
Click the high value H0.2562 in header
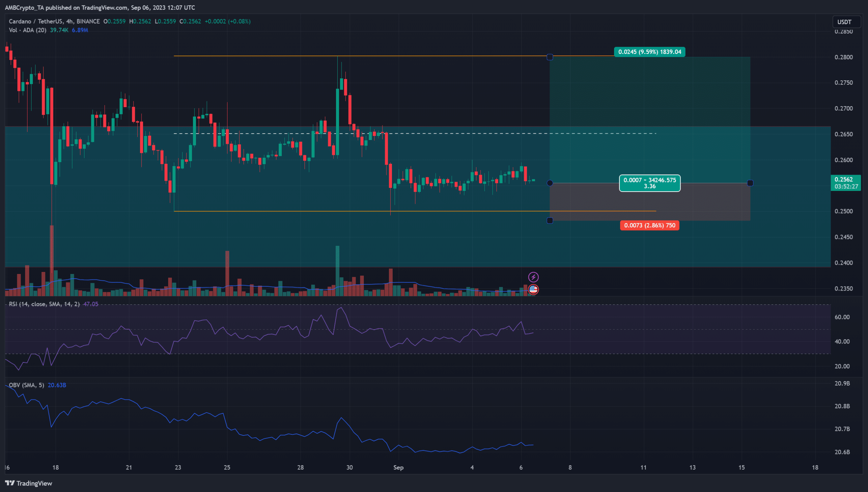click(140, 21)
